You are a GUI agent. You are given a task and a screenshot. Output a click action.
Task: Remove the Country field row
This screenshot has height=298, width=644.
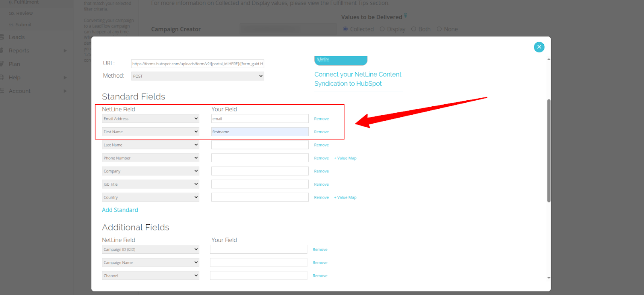coord(321,197)
